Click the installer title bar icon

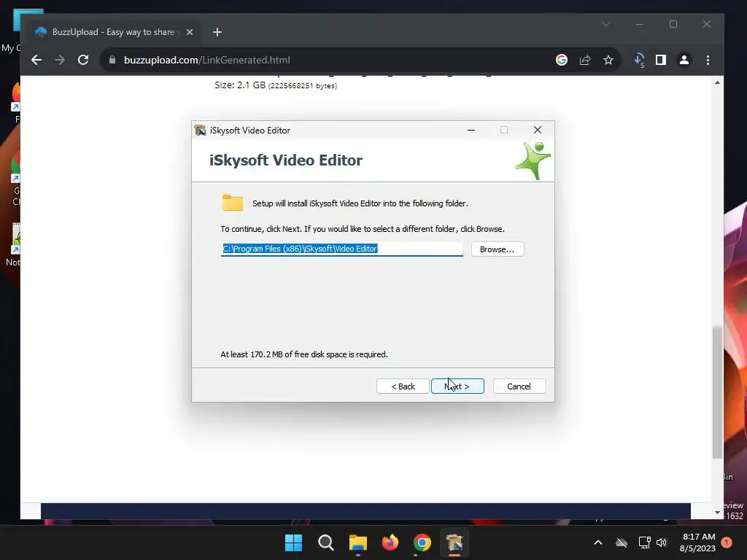200,130
